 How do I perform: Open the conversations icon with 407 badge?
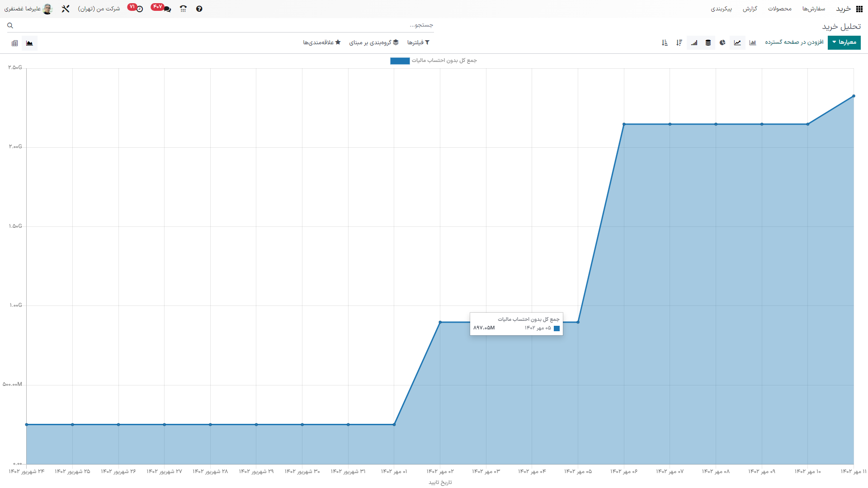167,9
